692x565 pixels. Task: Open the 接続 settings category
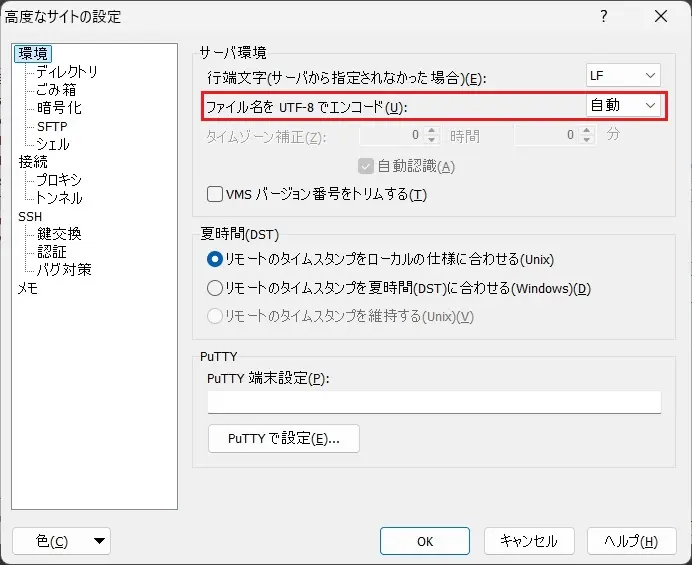coord(33,162)
